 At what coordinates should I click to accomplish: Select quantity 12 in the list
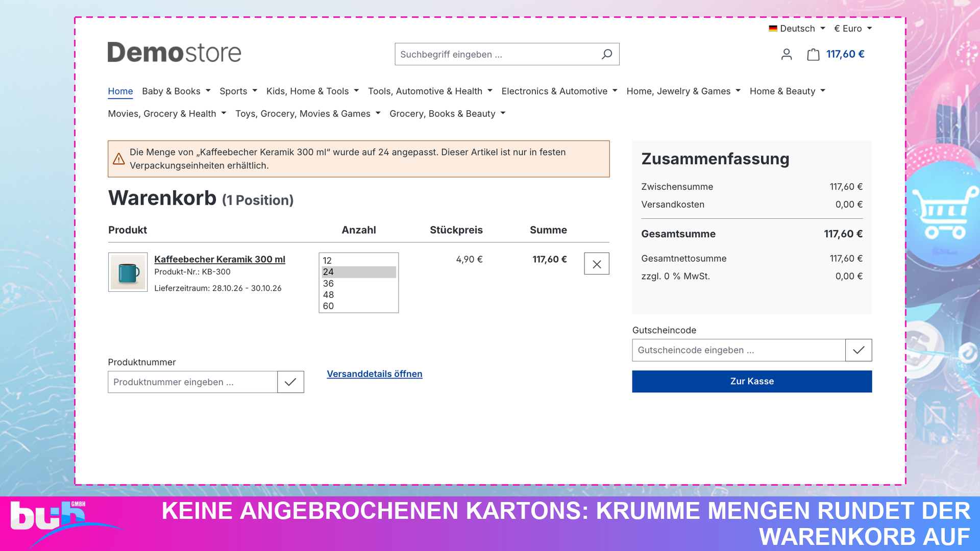359,261
